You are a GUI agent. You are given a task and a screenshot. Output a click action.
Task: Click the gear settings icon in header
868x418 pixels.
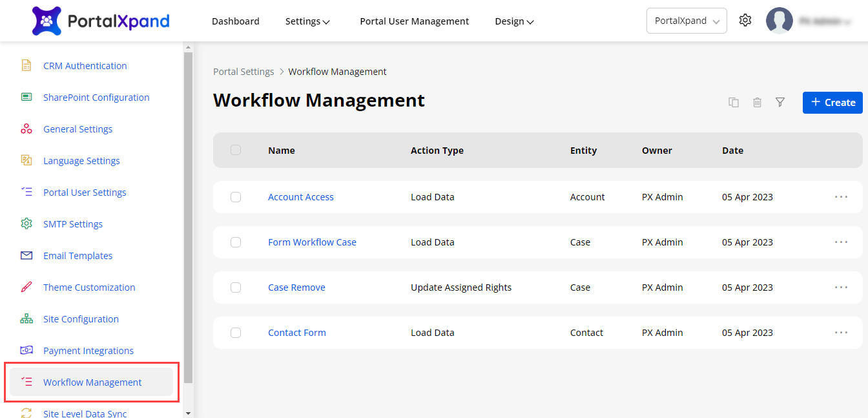coord(745,21)
